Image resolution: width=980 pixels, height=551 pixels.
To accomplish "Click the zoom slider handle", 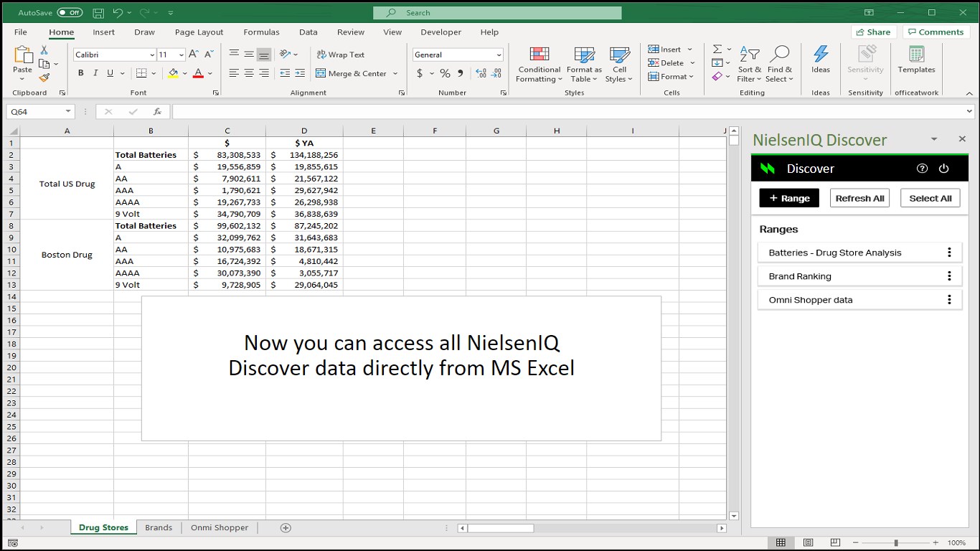I will [896, 543].
